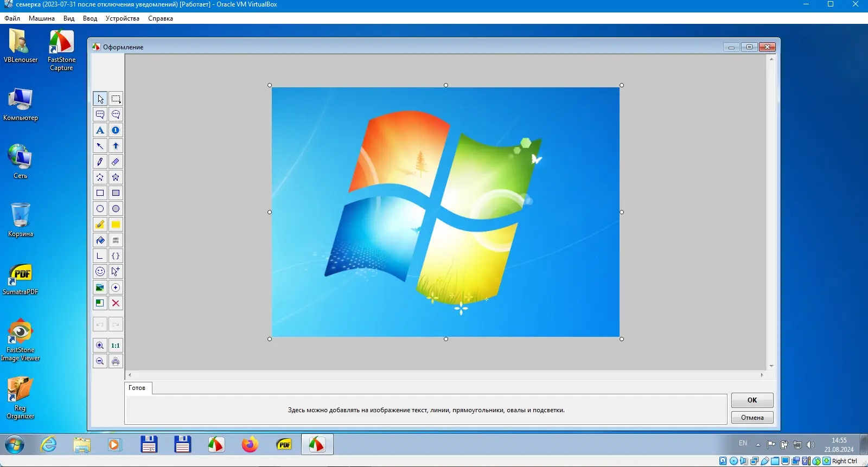Show hidden tray icons arrow
This screenshot has height=467, width=868.
(x=758, y=445)
